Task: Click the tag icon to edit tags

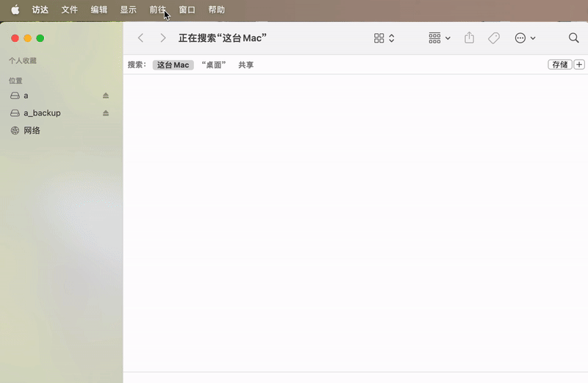Action: click(494, 38)
